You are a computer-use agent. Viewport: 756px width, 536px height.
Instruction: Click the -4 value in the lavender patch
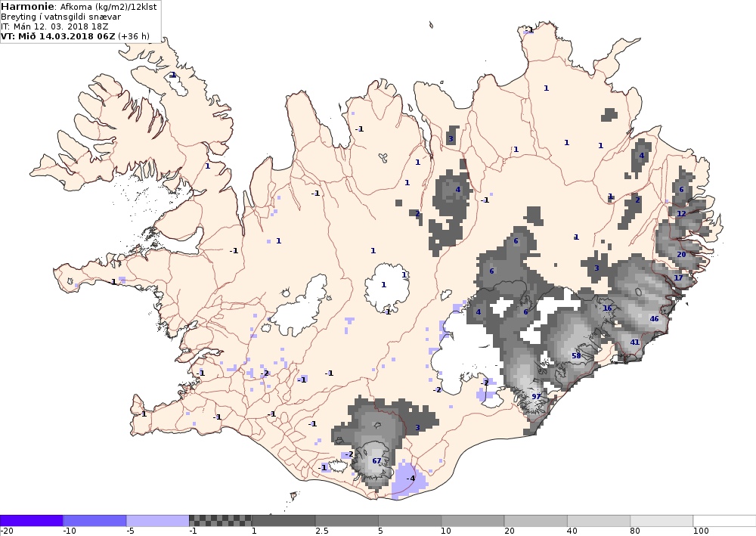click(411, 479)
